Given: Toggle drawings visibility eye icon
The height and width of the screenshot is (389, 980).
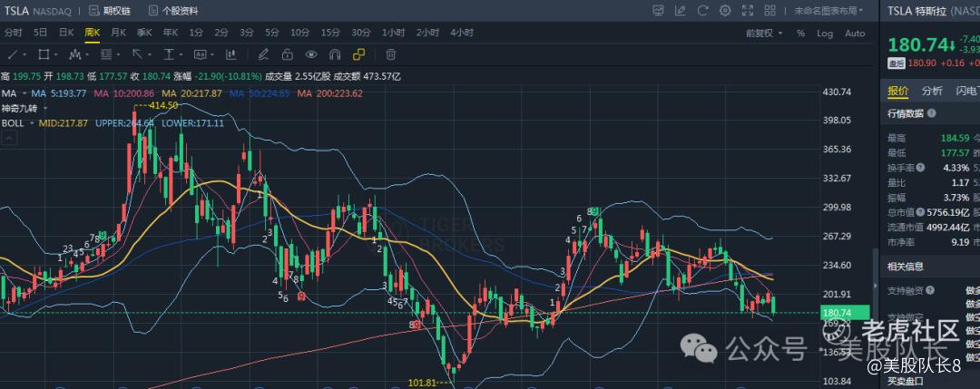Looking at the screenshot, I should (x=311, y=55).
